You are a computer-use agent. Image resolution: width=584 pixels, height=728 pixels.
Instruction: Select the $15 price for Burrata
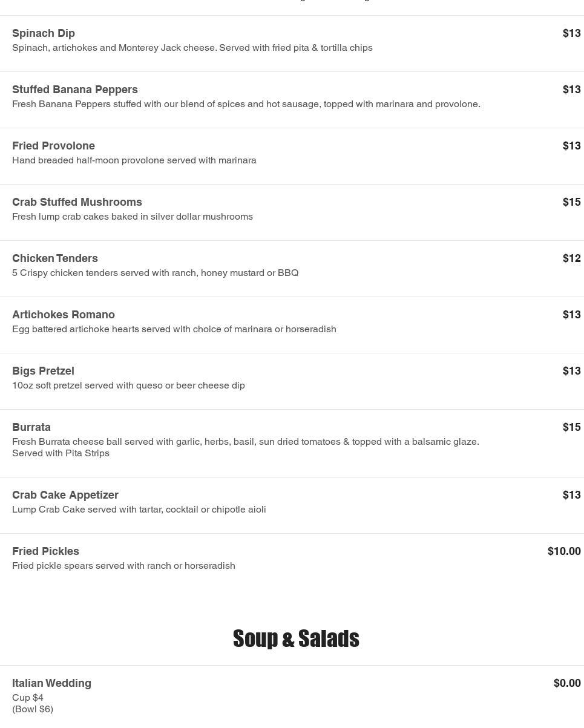(571, 427)
